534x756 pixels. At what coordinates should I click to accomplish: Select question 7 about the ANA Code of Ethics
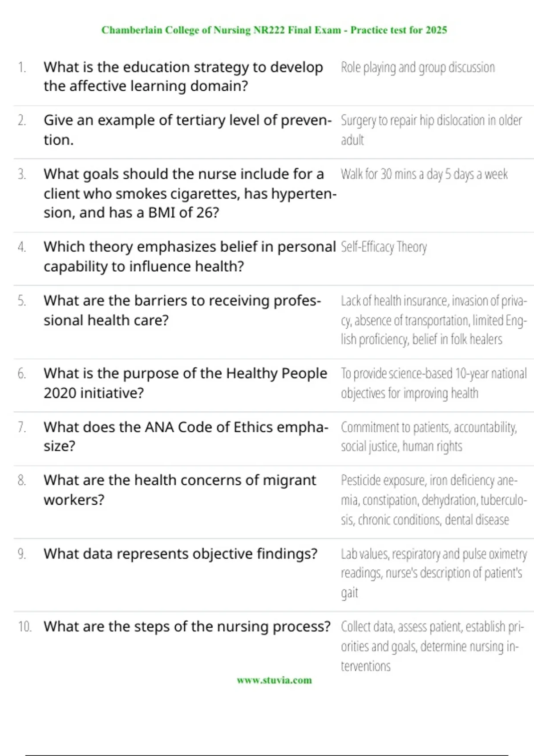[x=186, y=436]
